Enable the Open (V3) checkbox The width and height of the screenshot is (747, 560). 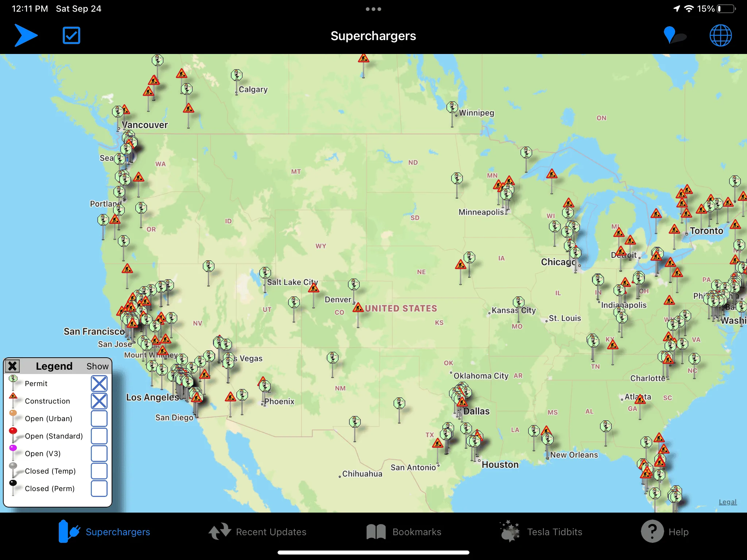pyautogui.click(x=99, y=454)
